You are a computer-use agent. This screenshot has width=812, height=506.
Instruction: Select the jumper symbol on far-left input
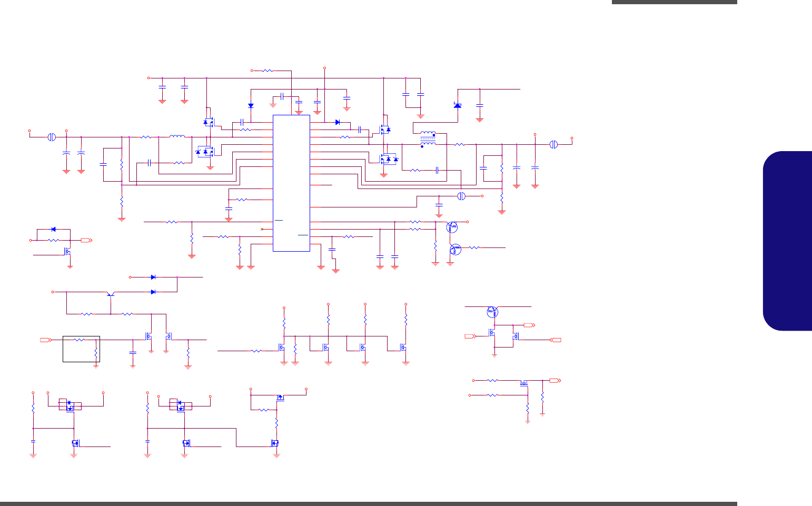pyautogui.click(x=52, y=137)
